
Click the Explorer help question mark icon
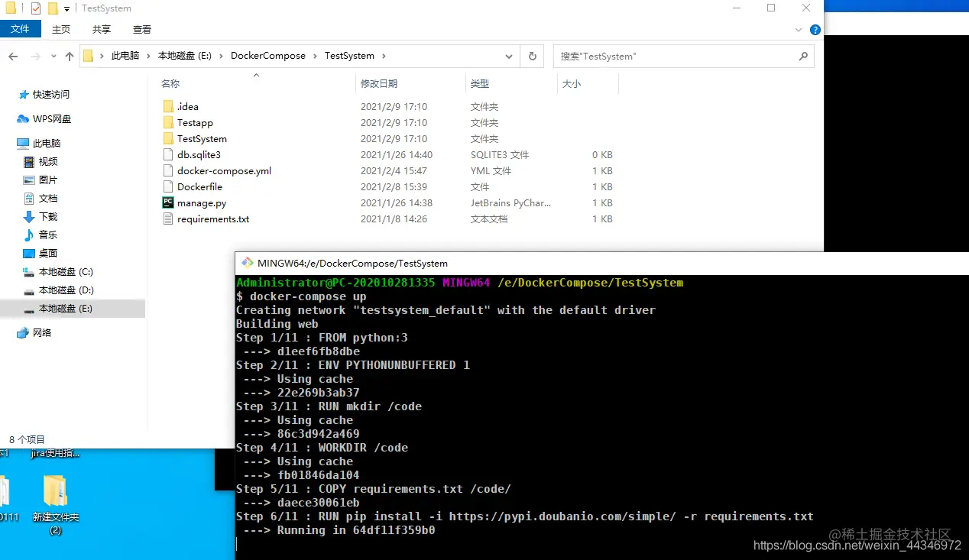coord(815,30)
